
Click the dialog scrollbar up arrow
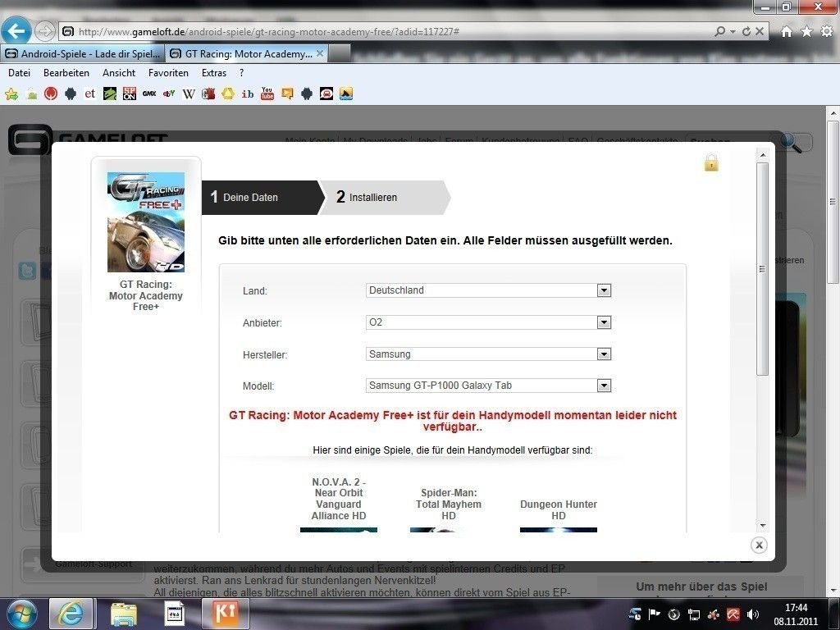tap(763, 155)
